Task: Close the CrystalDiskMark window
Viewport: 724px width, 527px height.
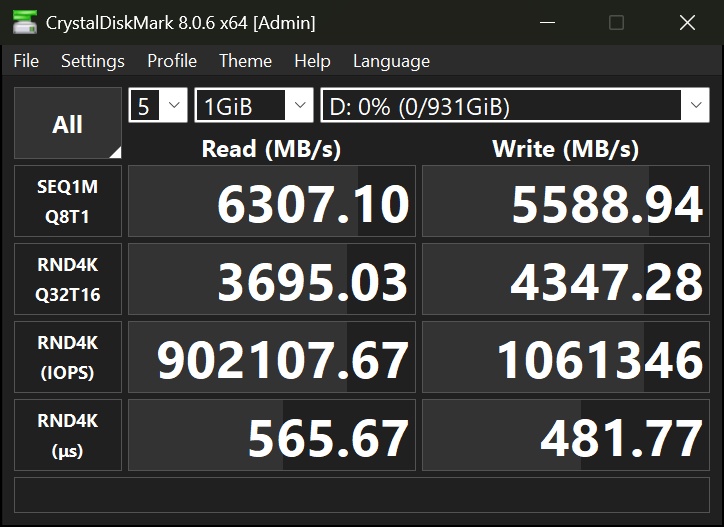Action: pos(688,22)
